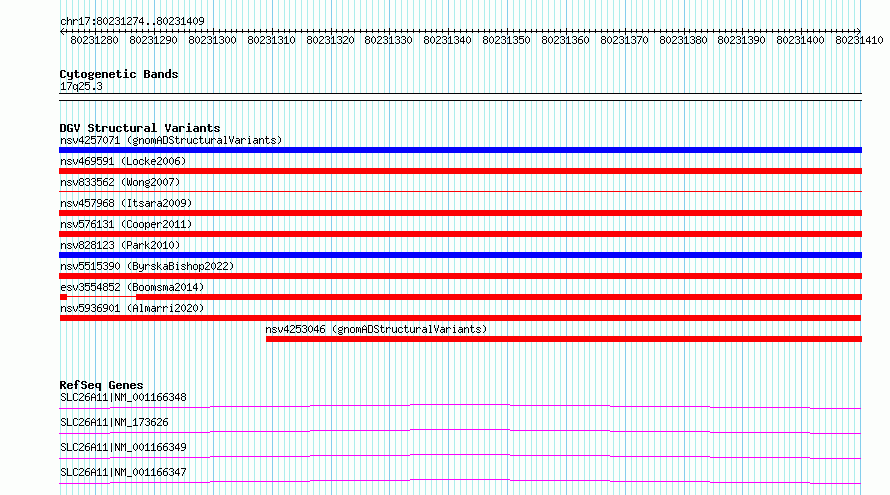Click the 17q25.3 cytogenetic band bar
The image size is (890, 495).
460,97
